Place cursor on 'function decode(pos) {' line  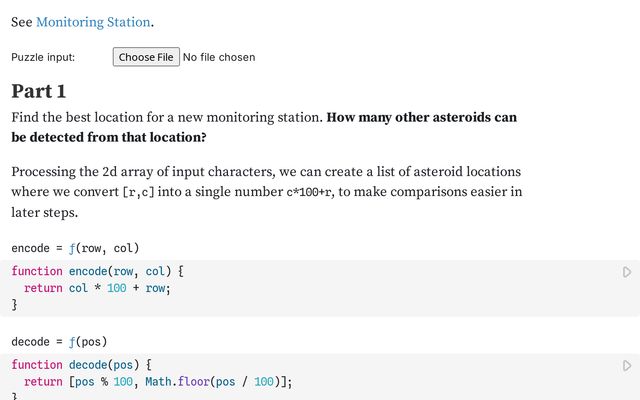coord(81,365)
